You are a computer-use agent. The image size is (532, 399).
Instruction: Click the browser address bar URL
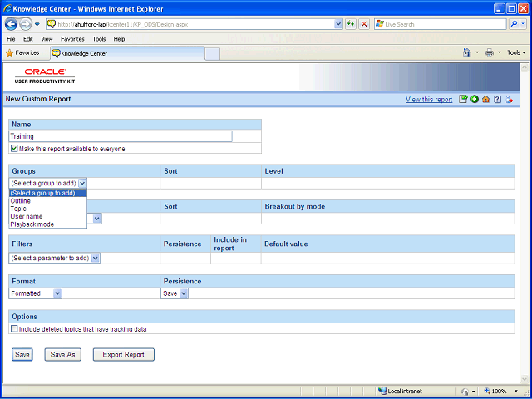190,24
